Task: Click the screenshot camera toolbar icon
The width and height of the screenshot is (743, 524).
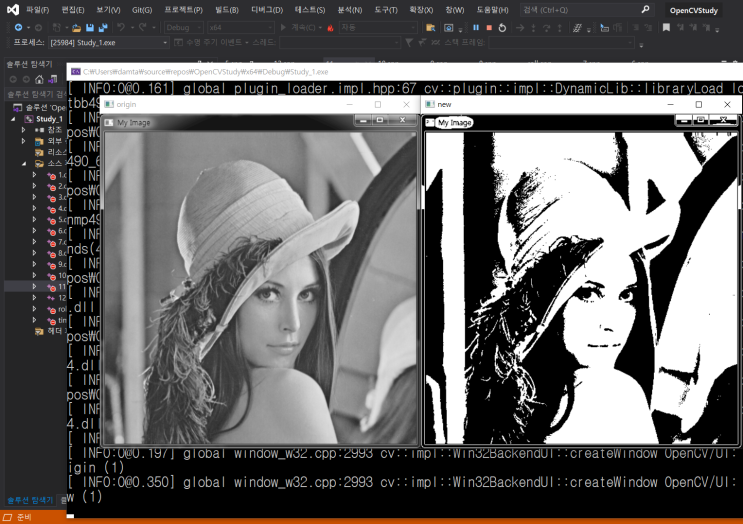Action: pyautogui.click(x=448, y=28)
